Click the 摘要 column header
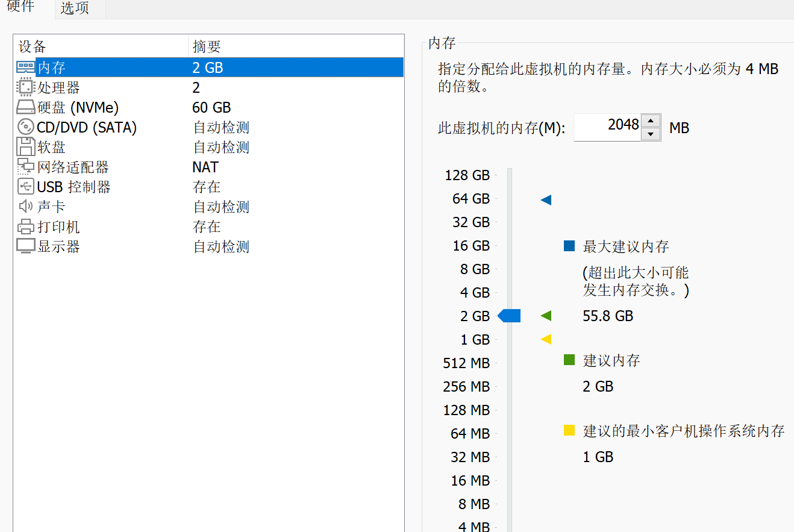The width and height of the screenshot is (794, 532). click(207, 46)
